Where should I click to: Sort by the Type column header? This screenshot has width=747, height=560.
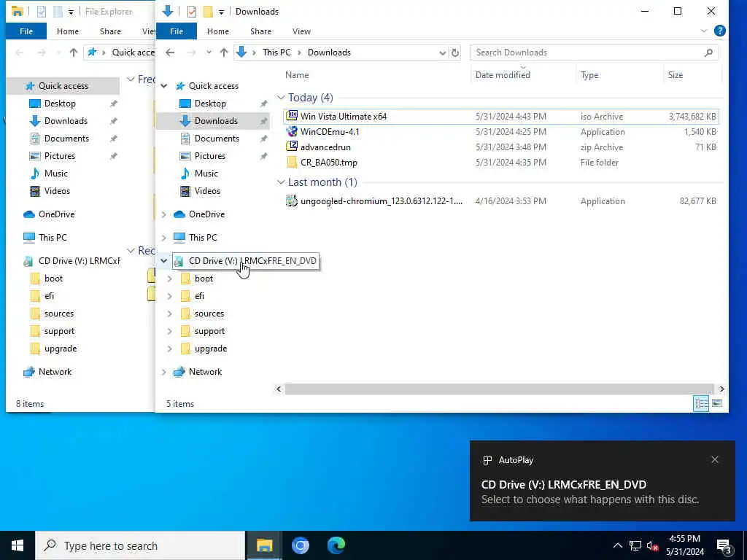pyautogui.click(x=589, y=75)
